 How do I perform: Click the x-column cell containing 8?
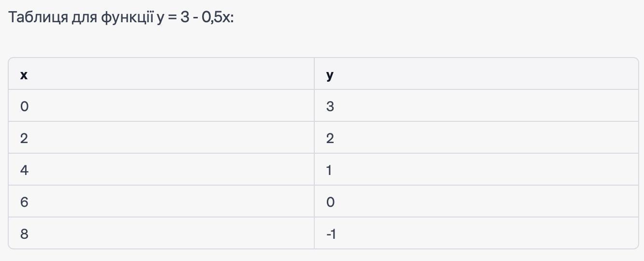pos(161,233)
